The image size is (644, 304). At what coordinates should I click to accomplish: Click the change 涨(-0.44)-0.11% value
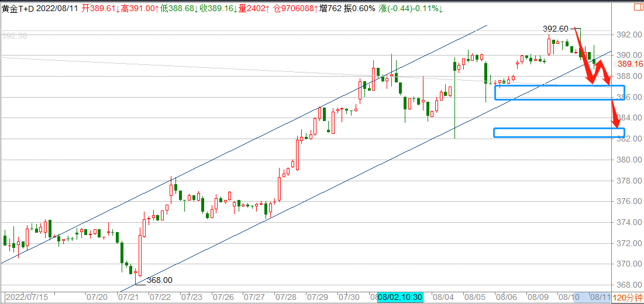tap(411, 8)
